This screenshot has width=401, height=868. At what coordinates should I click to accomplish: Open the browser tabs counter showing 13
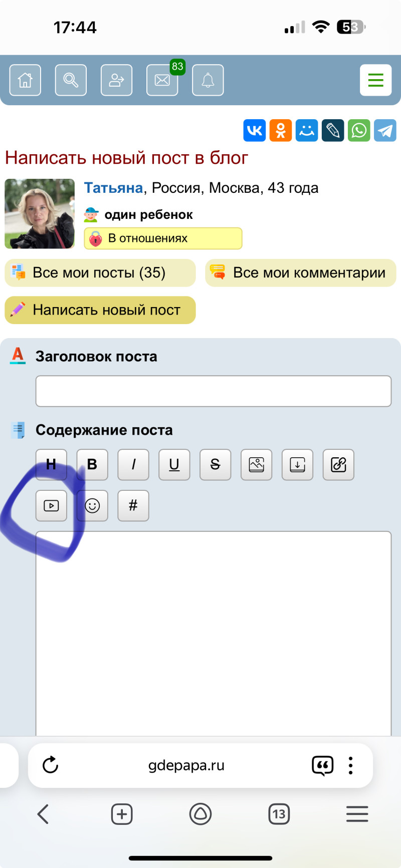point(279,814)
